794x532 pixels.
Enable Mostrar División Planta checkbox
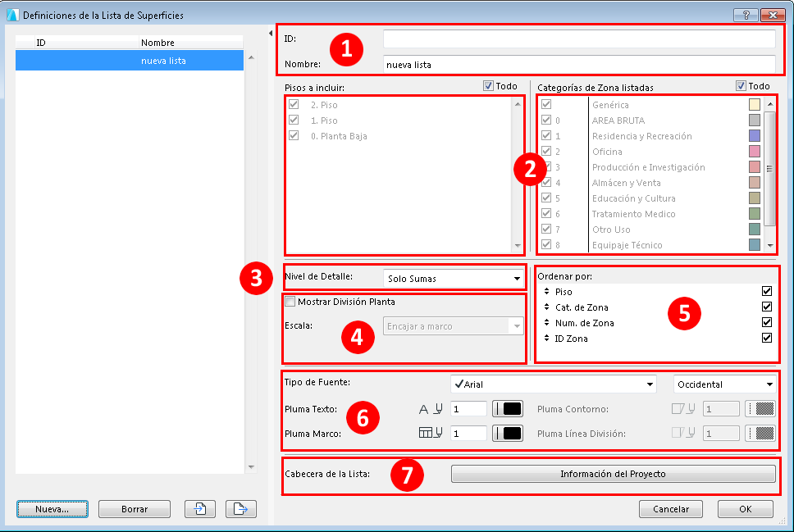290,302
